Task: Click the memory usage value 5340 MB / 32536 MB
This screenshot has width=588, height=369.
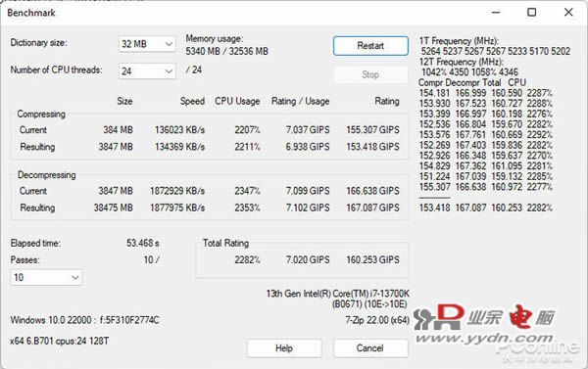Action: [x=227, y=51]
